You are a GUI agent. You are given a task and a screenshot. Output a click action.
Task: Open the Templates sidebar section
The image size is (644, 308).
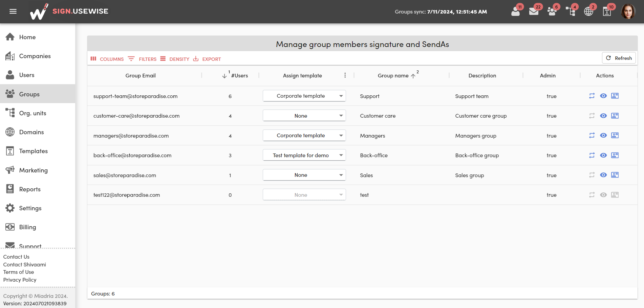tap(33, 151)
